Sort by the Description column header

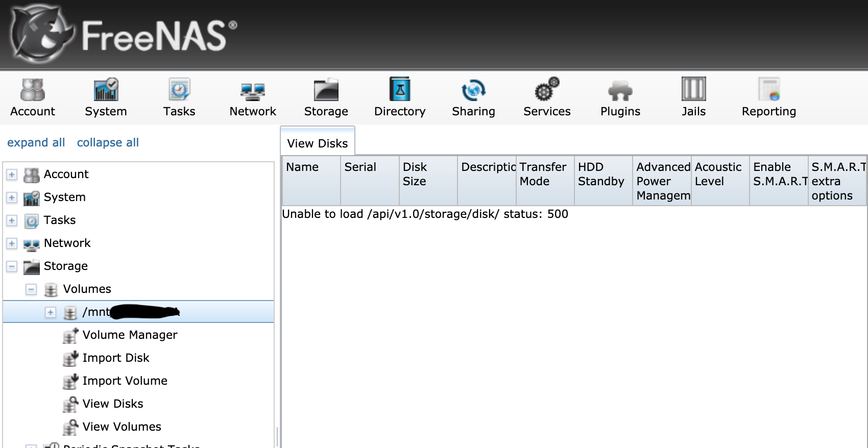pyautogui.click(x=487, y=181)
